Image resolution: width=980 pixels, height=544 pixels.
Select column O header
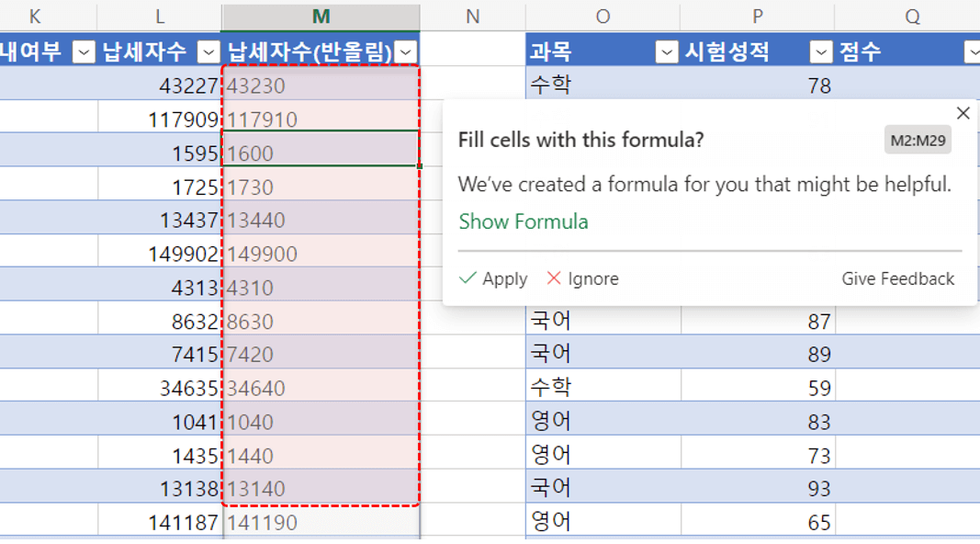tap(603, 17)
